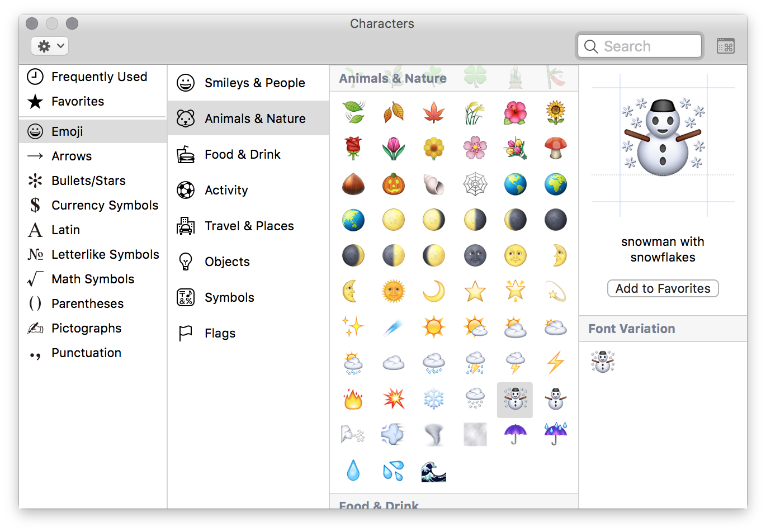The image size is (766, 532).
Task: Choose the crescent moon emoji
Action: 434,291
